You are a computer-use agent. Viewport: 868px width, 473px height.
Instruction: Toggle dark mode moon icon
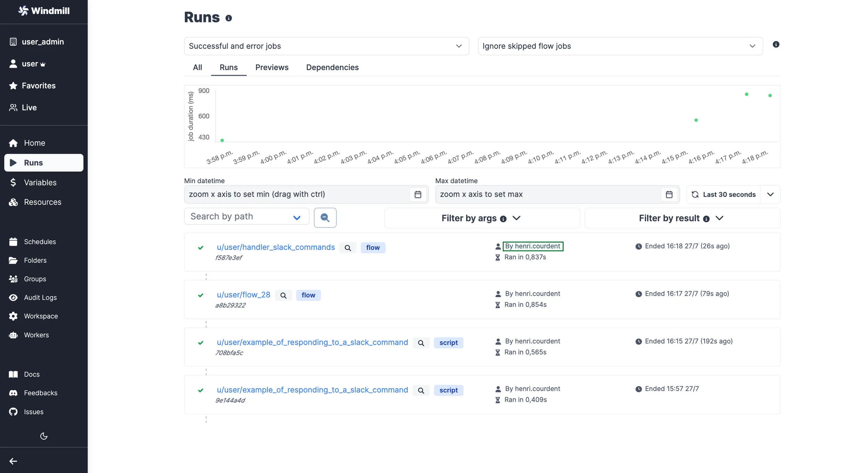(x=43, y=436)
